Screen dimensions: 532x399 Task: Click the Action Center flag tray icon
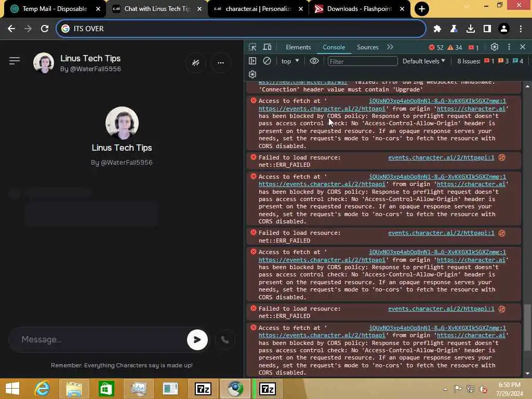pos(458,389)
